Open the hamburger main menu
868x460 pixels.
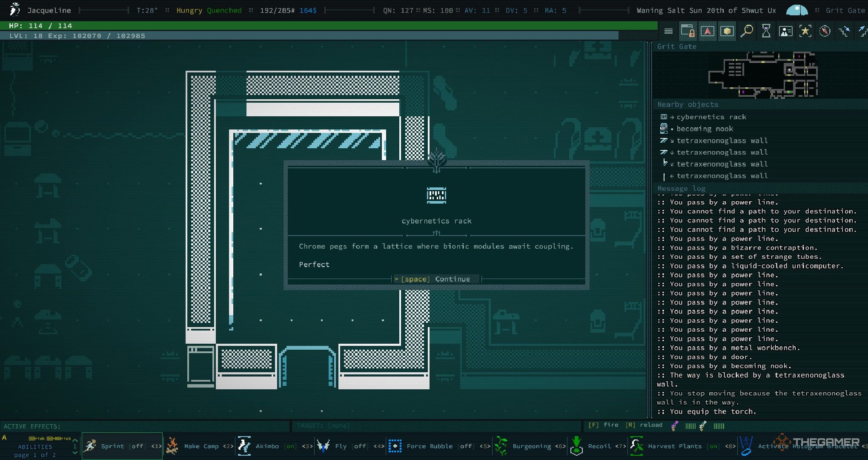pos(668,31)
